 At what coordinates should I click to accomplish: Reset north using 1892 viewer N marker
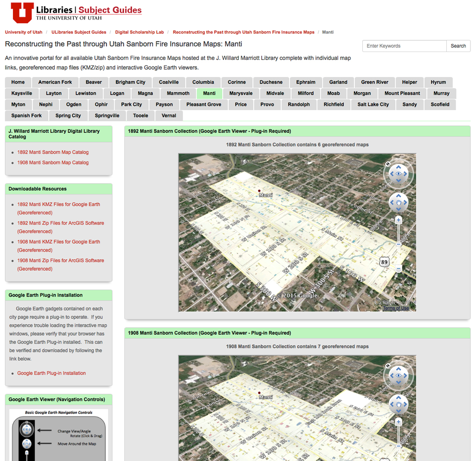tap(388, 164)
